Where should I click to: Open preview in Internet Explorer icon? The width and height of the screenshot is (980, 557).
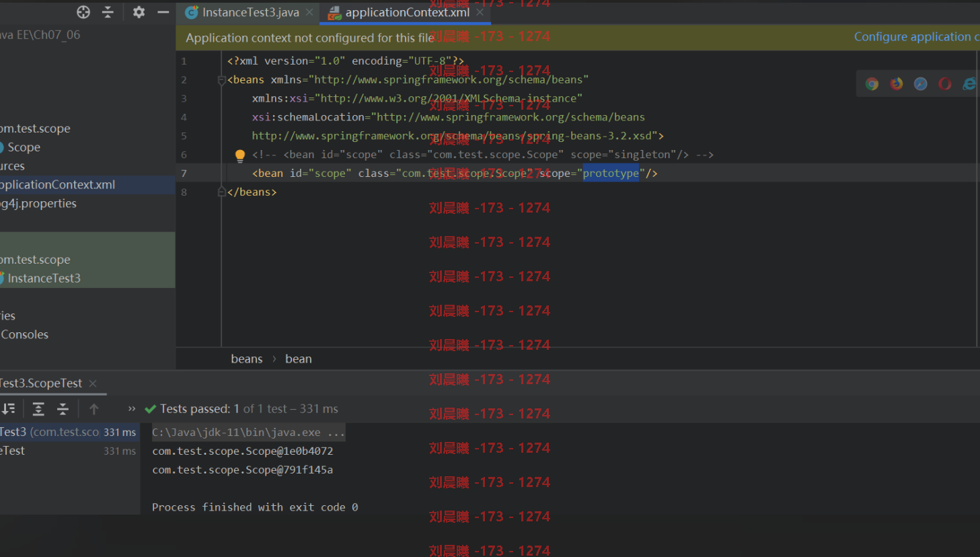tap(969, 84)
